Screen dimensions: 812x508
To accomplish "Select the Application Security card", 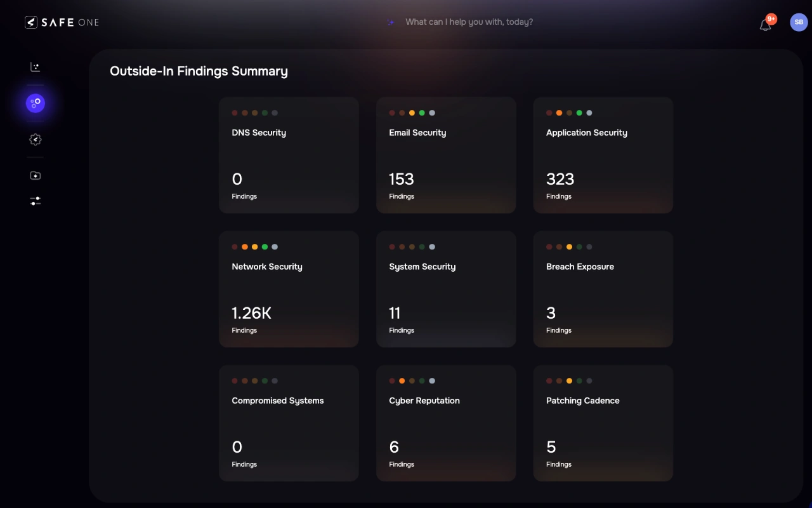I will click(603, 155).
